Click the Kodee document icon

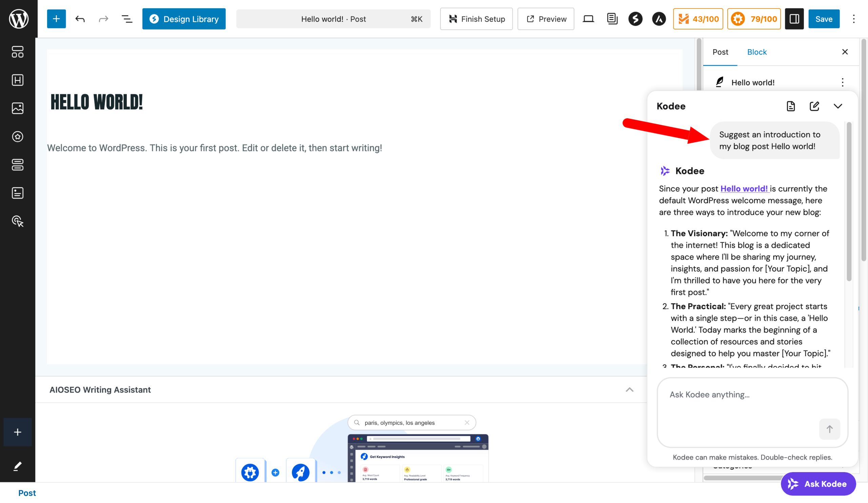pos(791,106)
